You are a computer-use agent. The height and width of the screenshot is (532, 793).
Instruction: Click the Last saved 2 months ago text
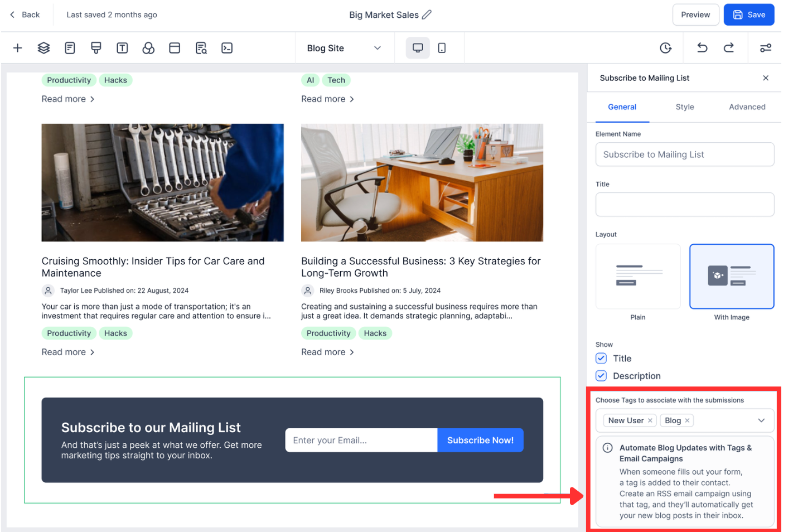[x=112, y=14]
